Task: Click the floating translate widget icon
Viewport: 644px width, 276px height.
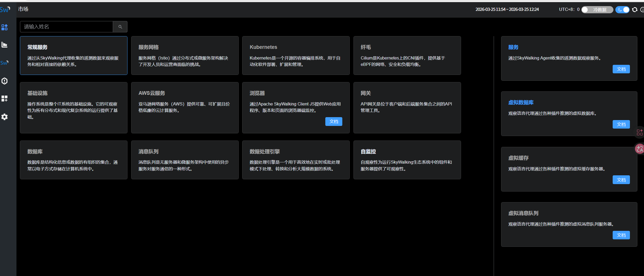Action: 639,149
